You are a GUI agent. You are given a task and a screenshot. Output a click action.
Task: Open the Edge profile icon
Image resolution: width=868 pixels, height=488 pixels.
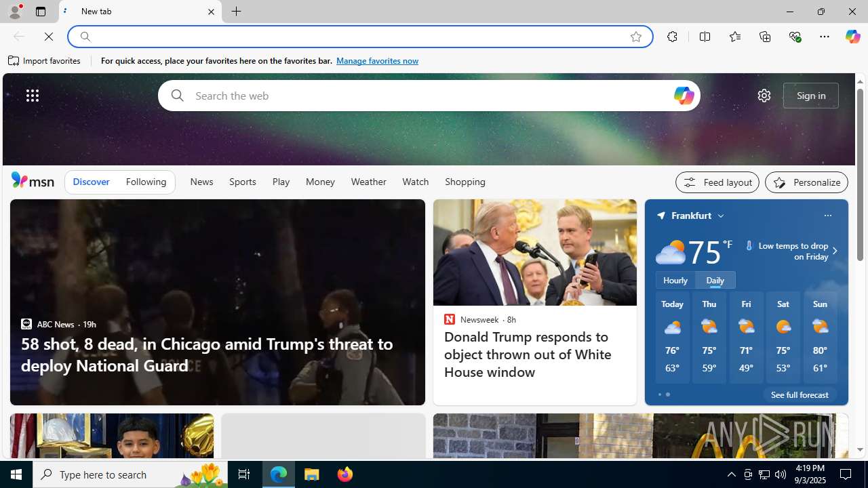(14, 12)
